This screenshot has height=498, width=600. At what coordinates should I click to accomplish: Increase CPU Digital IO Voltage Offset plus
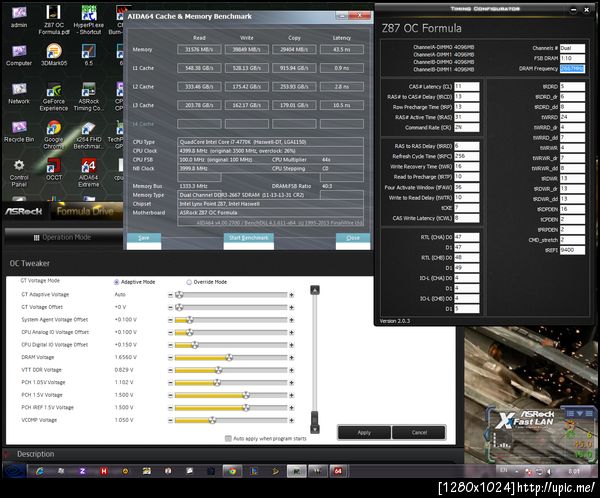(x=292, y=345)
